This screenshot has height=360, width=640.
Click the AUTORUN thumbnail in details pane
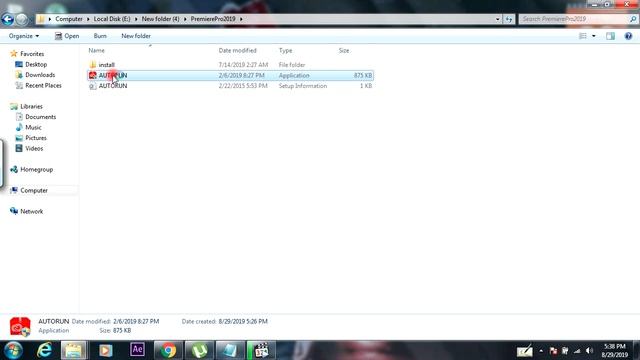[x=20, y=327]
